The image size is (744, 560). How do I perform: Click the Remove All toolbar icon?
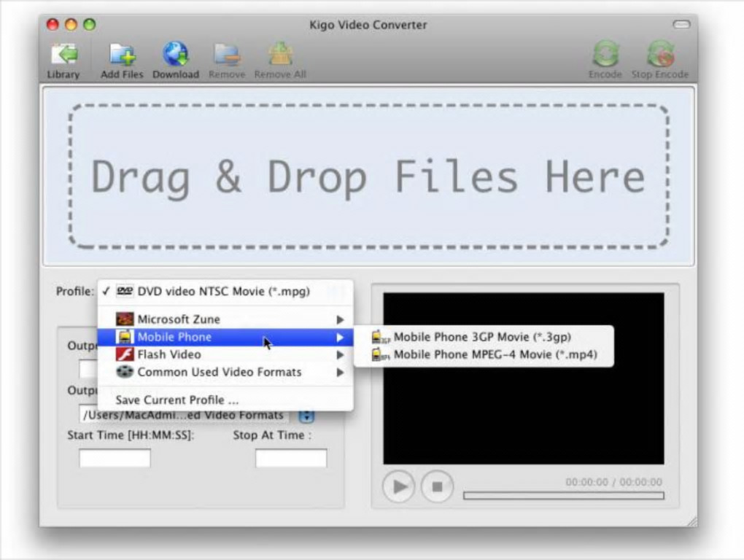pos(280,54)
